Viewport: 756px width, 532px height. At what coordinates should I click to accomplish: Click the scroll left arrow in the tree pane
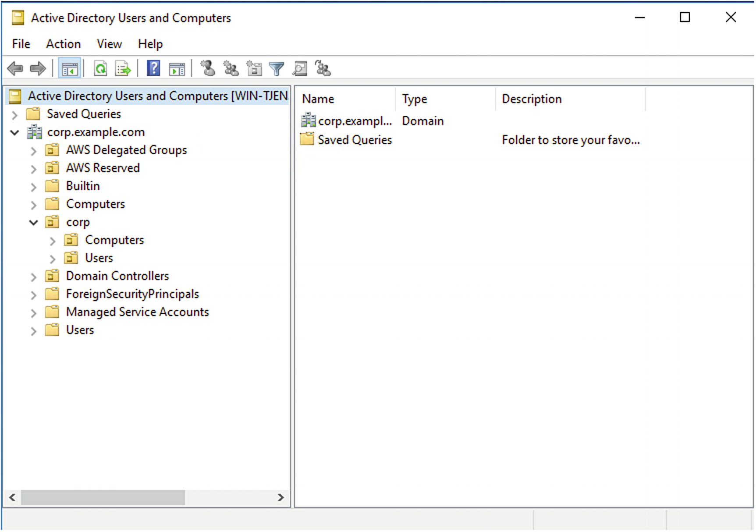click(12, 497)
